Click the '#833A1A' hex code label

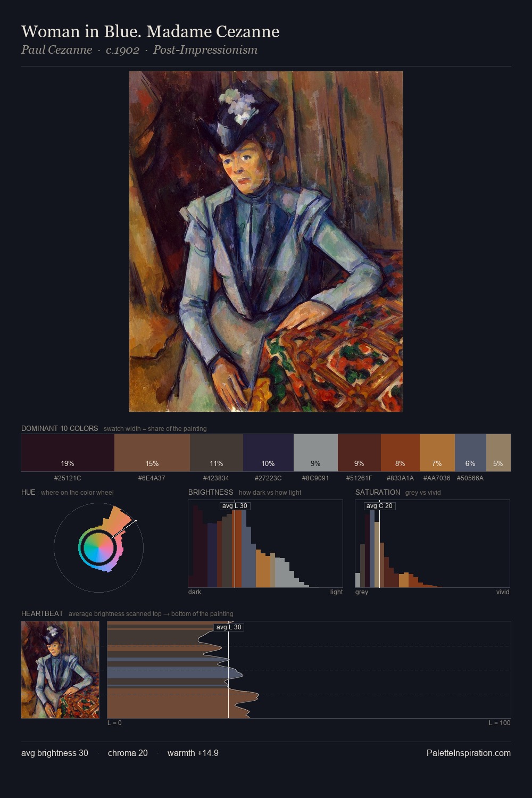[x=400, y=478]
